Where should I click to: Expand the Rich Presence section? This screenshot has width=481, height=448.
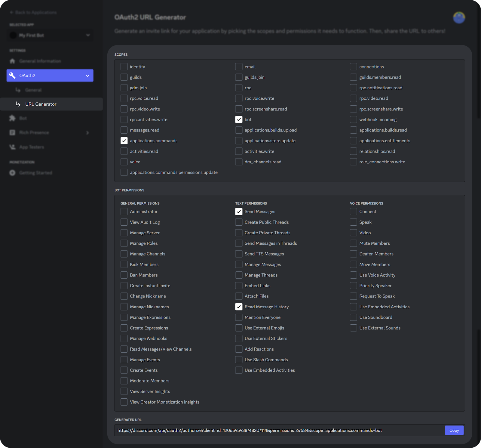click(x=88, y=132)
